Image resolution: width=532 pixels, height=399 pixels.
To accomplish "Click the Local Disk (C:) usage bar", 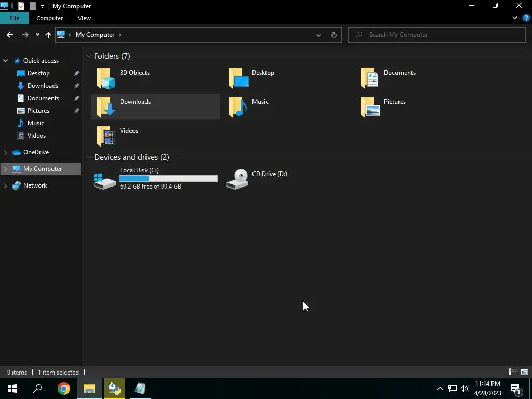I will click(x=169, y=179).
